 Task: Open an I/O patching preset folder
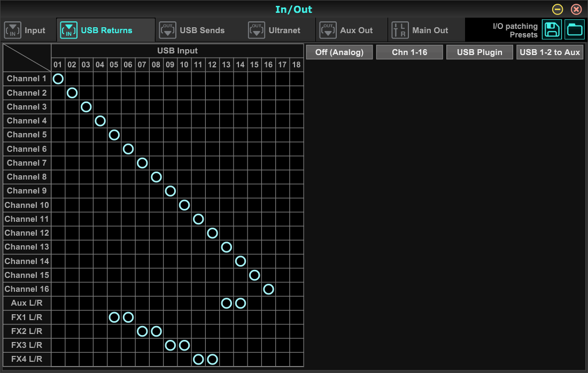[x=575, y=29]
